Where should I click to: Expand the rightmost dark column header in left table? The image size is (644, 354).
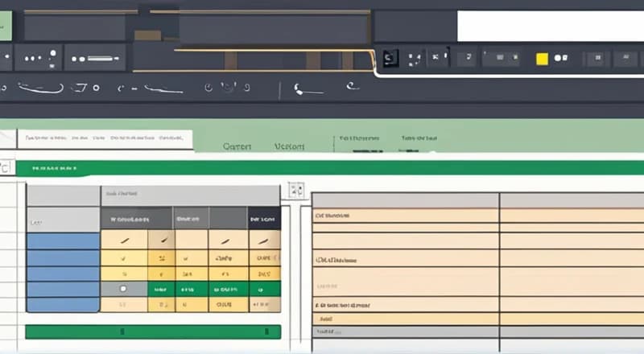pos(263,218)
